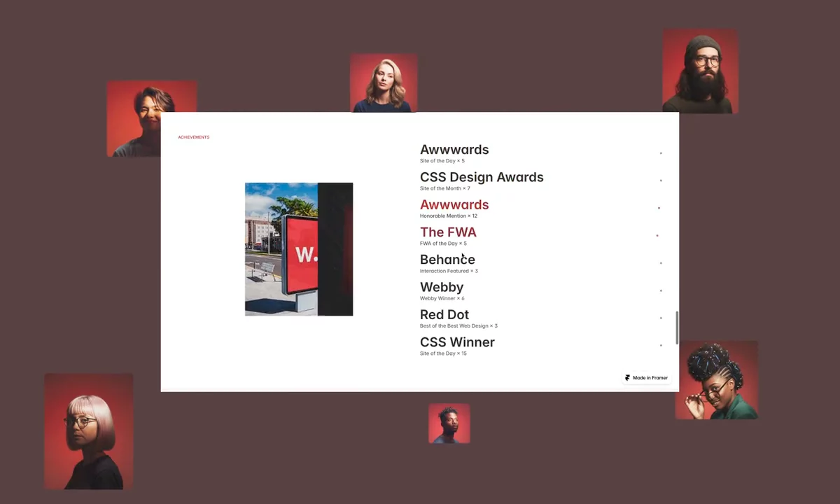This screenshot has width=840, height=504.
Task: Click the Framer logo icon in the badge
Action: click(628, 378)
